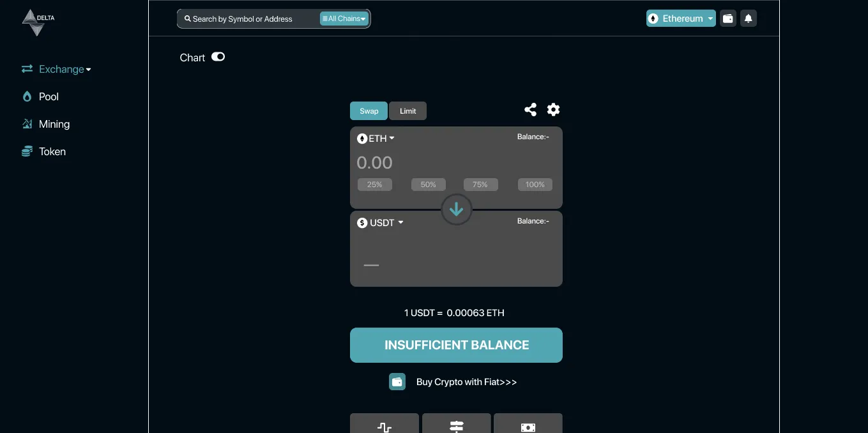Select the Swap tab
The image size is (868, 433).
coord(369,111)
